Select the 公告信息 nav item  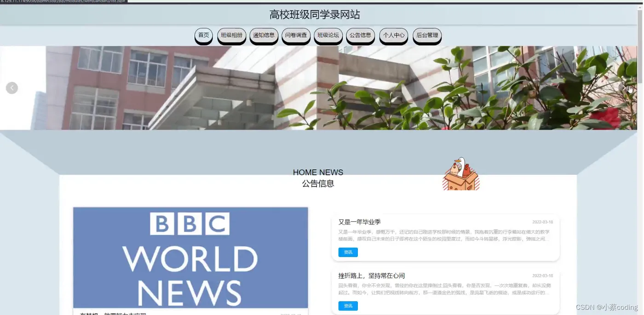pyautogui.click(x=360, y=35)
